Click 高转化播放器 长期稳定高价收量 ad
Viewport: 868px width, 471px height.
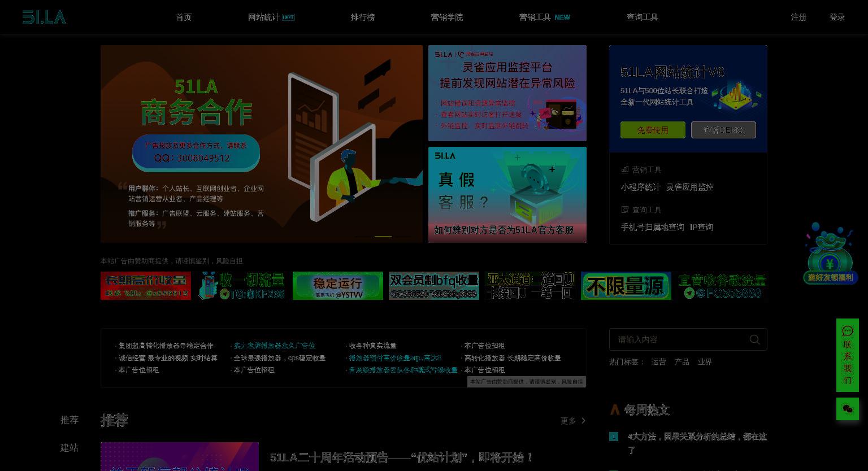pos(513,358)
